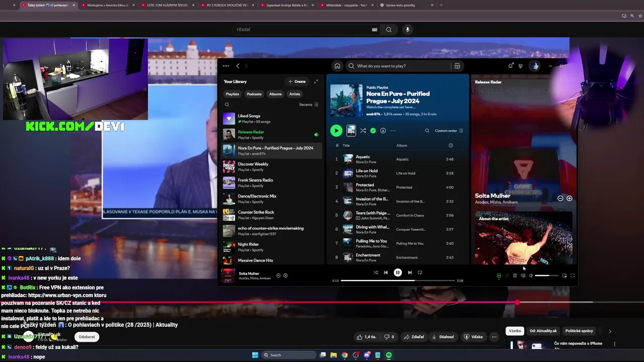Skip to previous track in Spotify
The image size is (644, 362).
(386, 273)
